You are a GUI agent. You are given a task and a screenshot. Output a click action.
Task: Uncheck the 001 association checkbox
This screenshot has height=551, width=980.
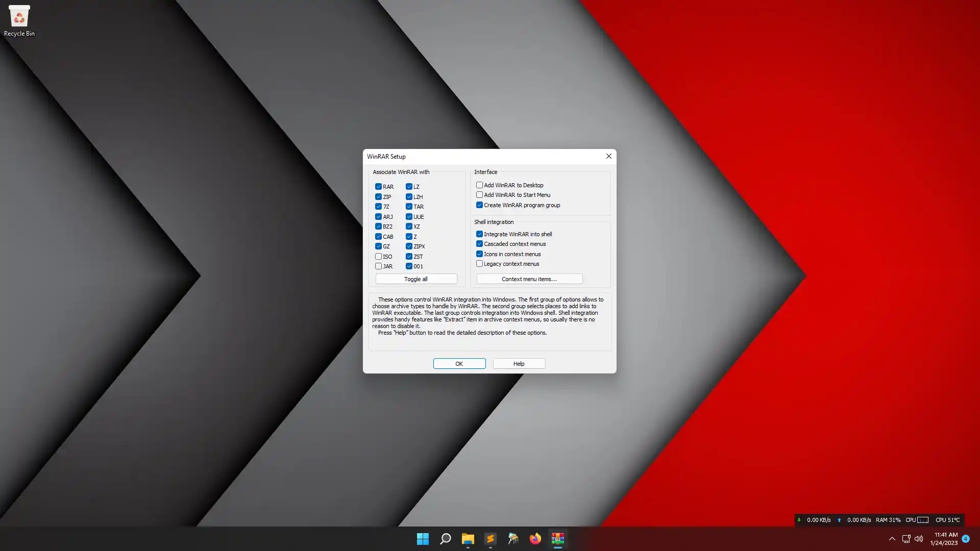[409, 266]
